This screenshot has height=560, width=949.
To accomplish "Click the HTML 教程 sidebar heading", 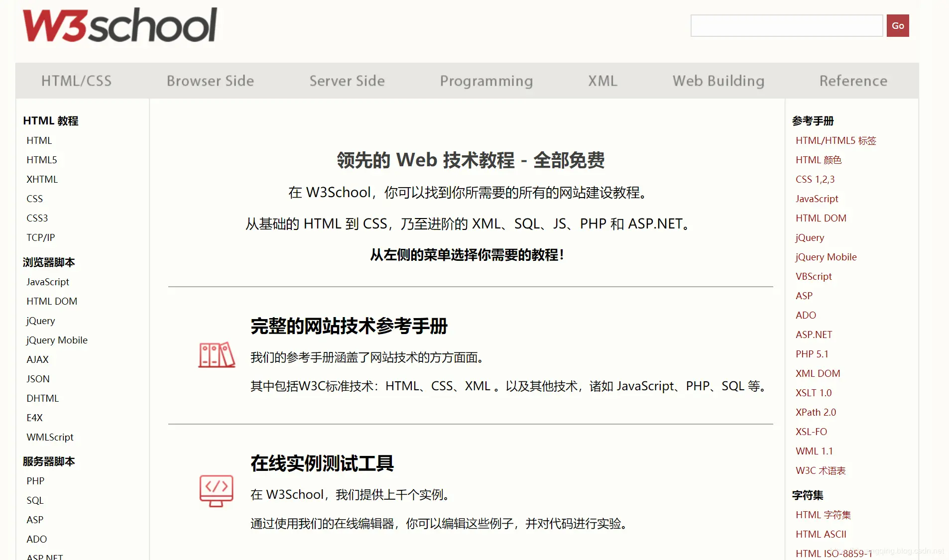I will (51, 121).
